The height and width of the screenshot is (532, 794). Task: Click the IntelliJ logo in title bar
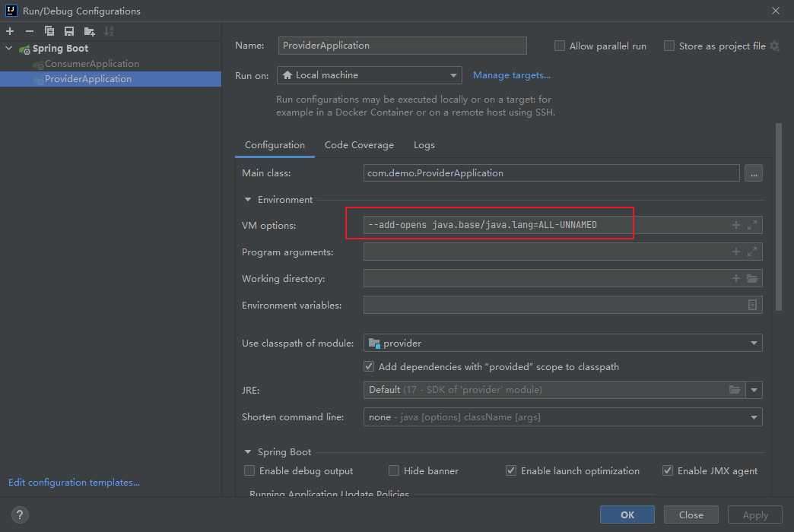[x=11, y=11]
